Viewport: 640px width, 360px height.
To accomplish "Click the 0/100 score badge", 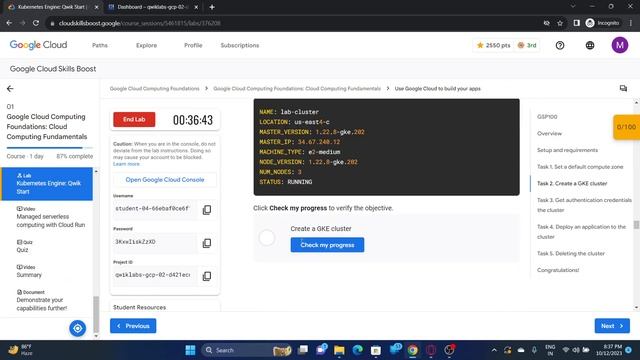I will point(626,127).
